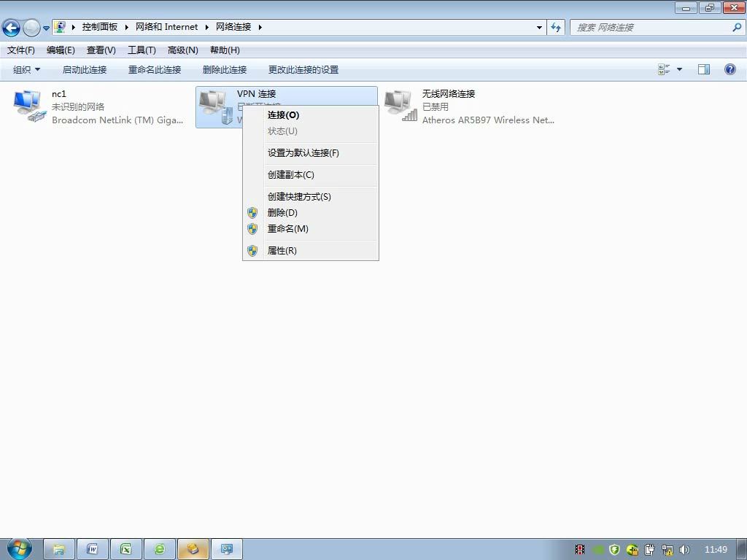The image size is (747, 560).
Task: Click the volume speaker tray icon
Action: [x=684, y=550]
